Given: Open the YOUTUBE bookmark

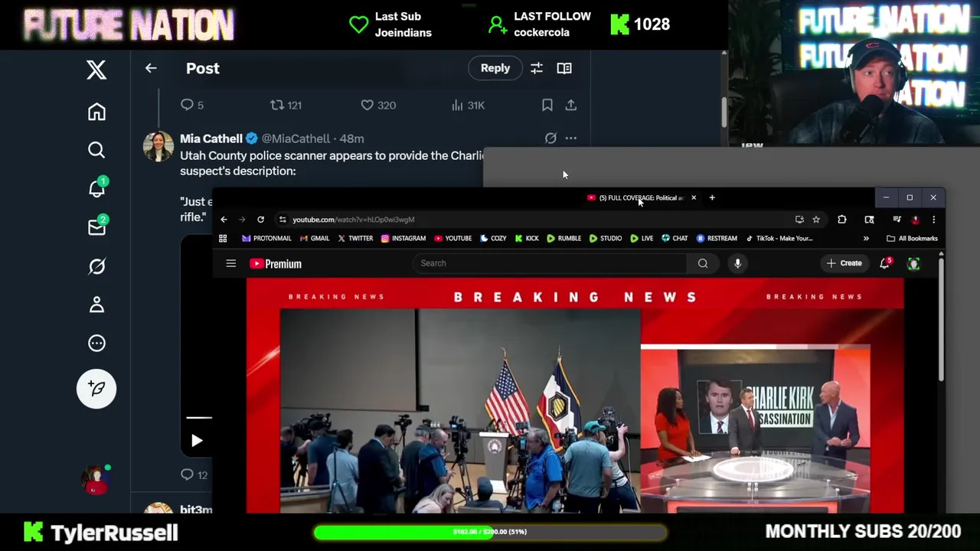Looking at the screenshot, I should [452, 238].
